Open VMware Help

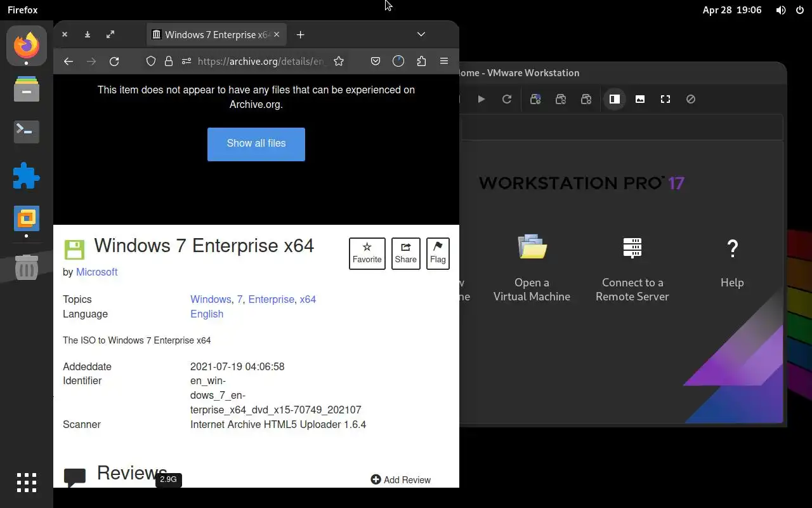tap(732, 263)
